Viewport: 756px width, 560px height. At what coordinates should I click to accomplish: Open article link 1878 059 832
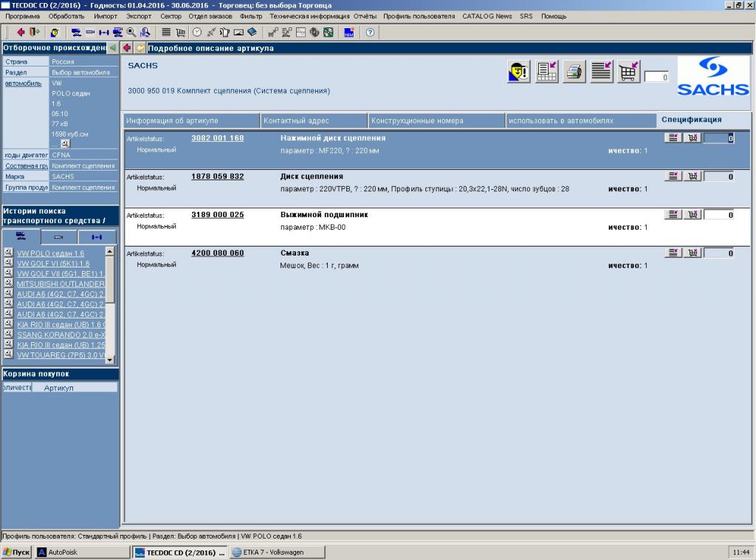(x=218, y=176)
